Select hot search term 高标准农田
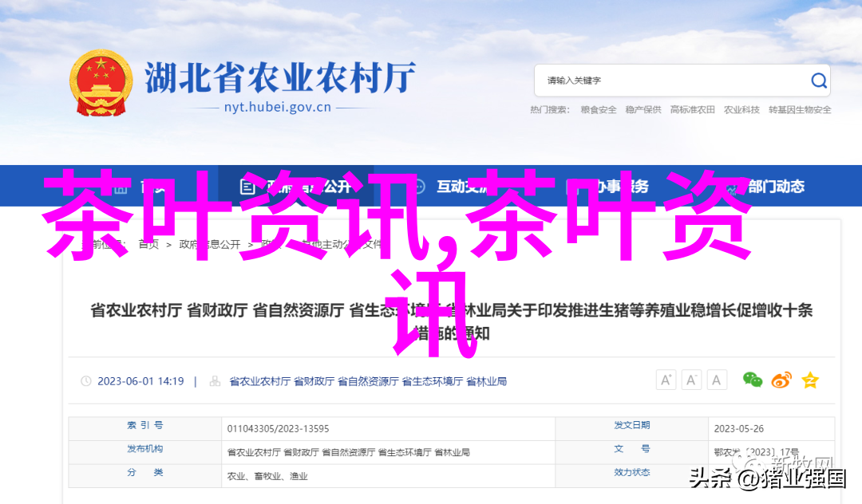The image size is (862, 504). pos(692,110)
